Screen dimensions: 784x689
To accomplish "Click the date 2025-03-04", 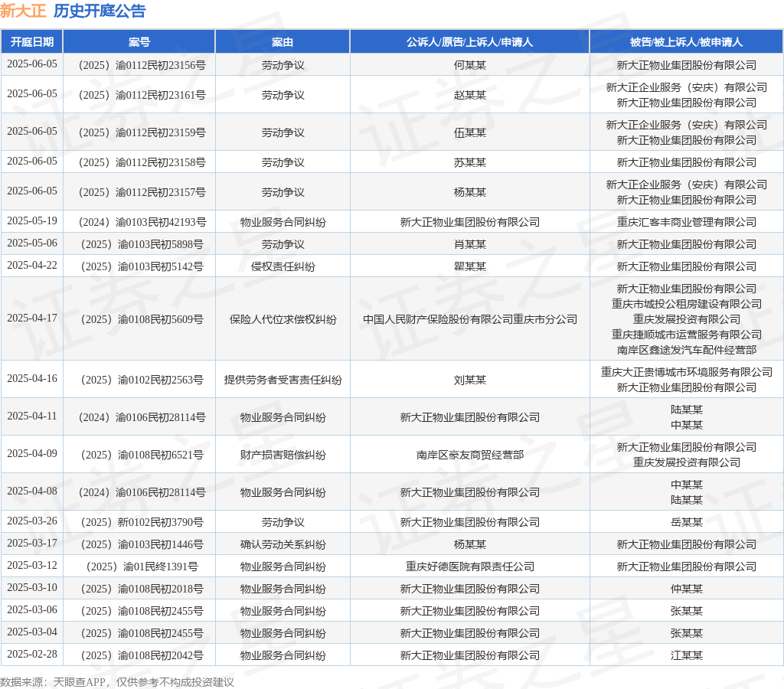I will click(32, 632).
